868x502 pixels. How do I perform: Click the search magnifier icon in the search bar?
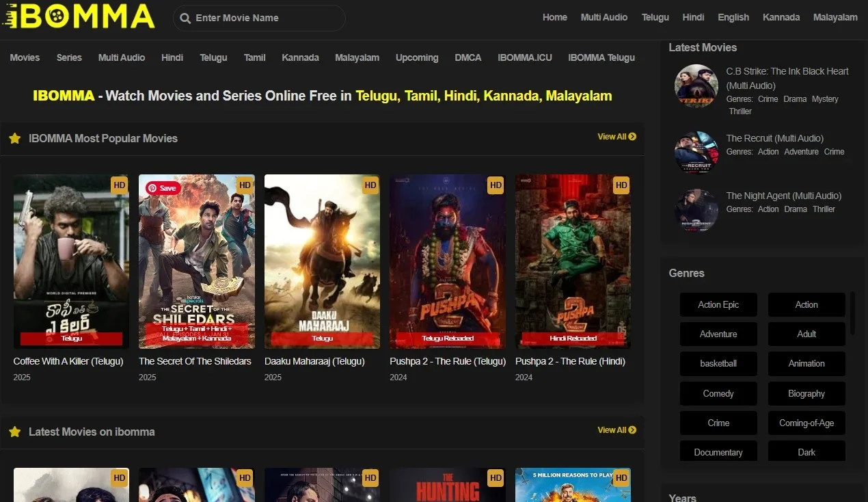(x=185, y=18)
